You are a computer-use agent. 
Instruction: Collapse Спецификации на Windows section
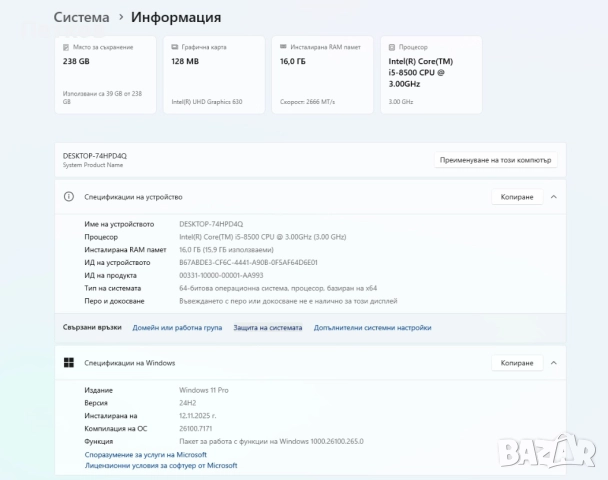click(554, 363)
